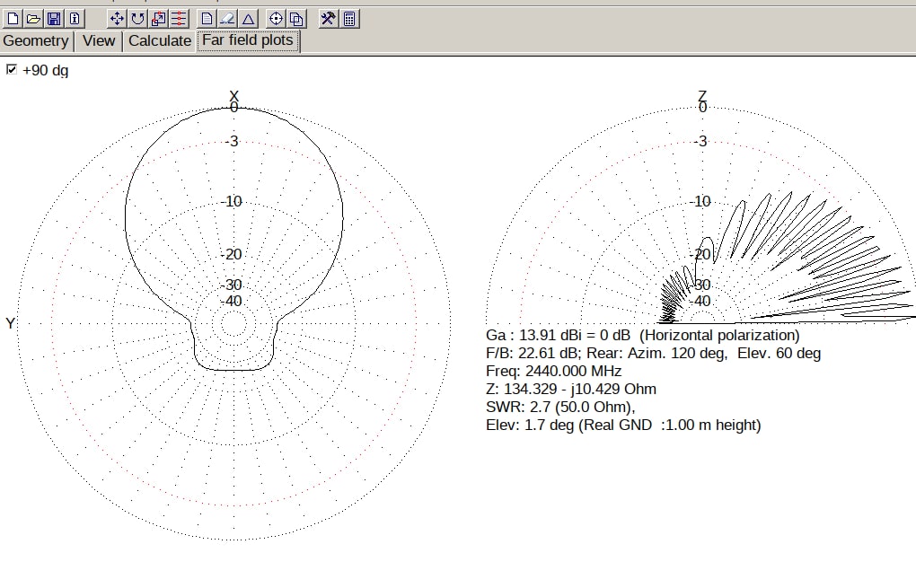Open the Calculate tab

160,41
